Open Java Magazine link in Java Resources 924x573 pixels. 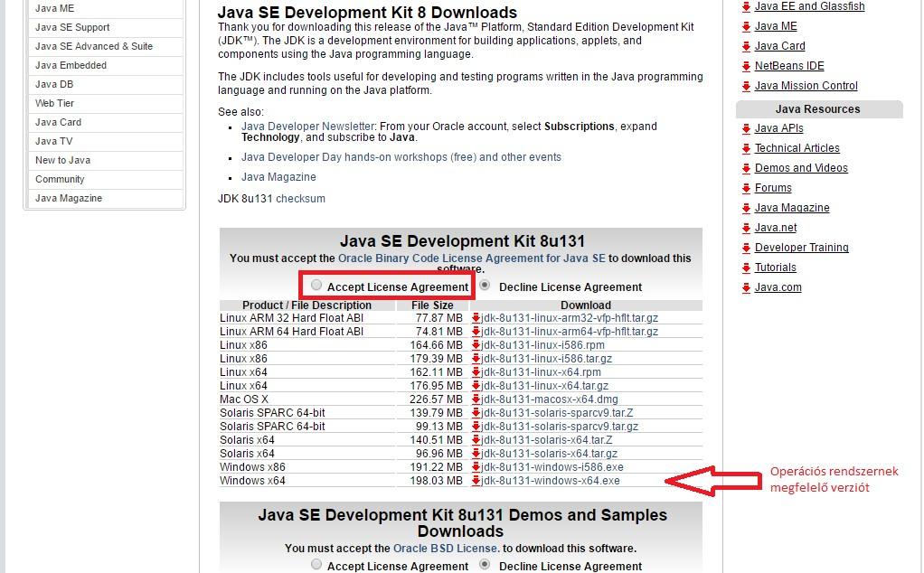792,208
